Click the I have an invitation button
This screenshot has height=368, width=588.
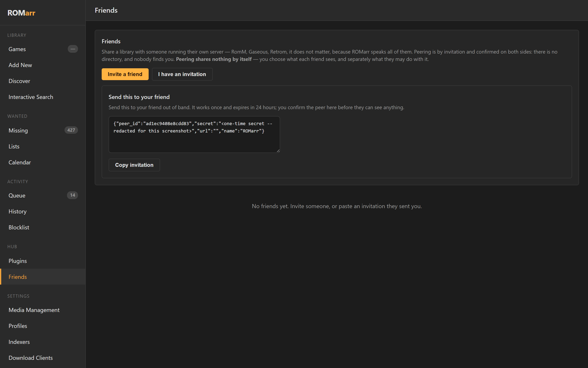(182, 74)
